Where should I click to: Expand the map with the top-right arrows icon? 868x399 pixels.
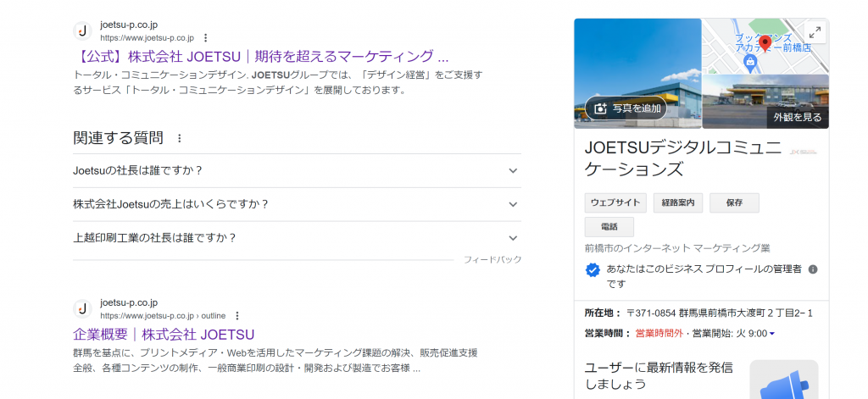[x=815, y=32]
